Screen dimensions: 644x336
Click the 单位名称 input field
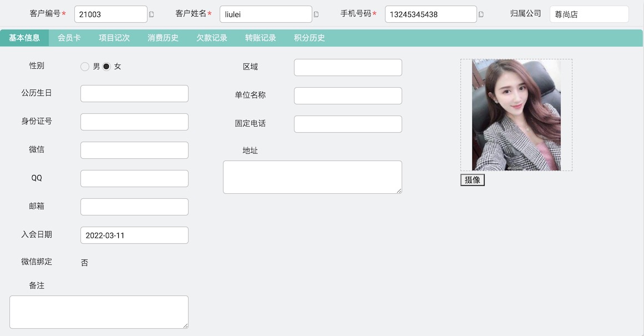pyautogui.click(x=348, y=96)
